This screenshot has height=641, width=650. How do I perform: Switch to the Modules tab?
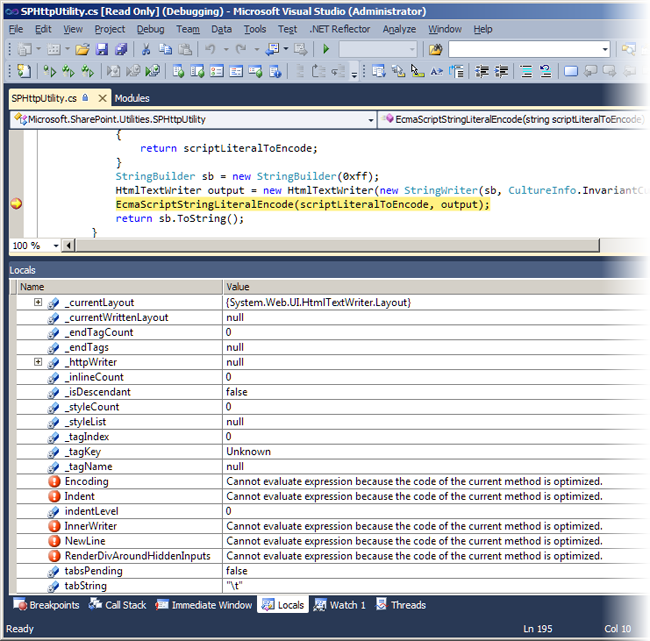(x=132, y=98)
